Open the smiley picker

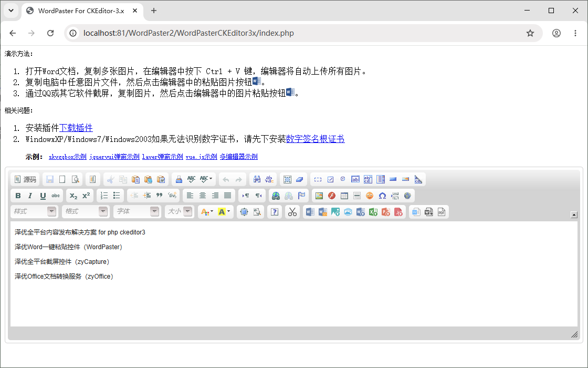370,196
